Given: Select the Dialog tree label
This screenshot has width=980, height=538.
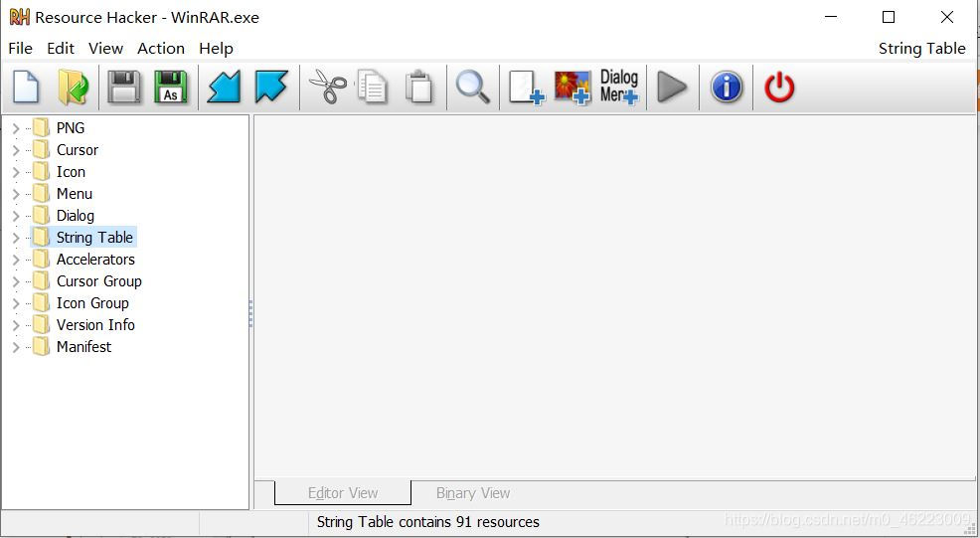Looking at the screenshot, I should click(76, 216).
